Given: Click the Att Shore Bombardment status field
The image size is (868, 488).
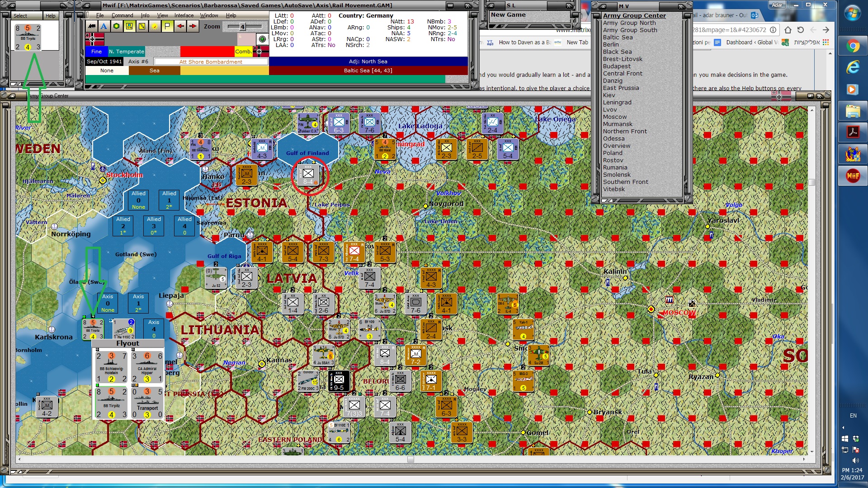Looking at the screenshot, I should (x=211, y=62).
